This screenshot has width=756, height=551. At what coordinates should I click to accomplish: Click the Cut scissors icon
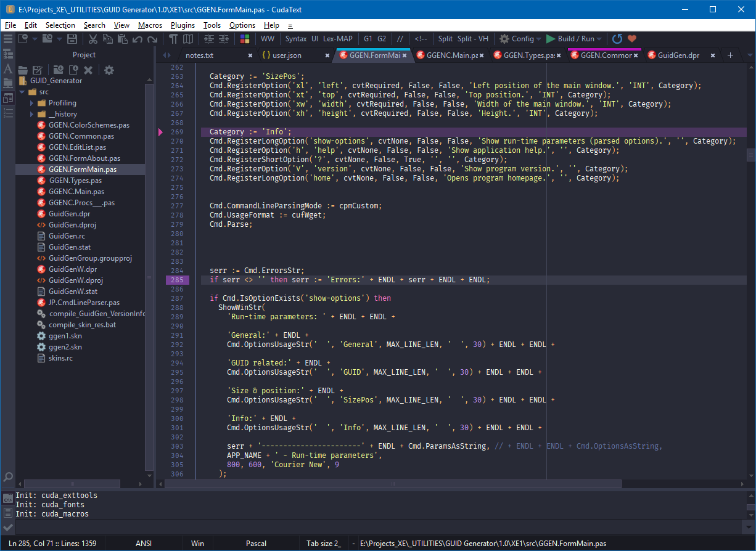[92, 39]
